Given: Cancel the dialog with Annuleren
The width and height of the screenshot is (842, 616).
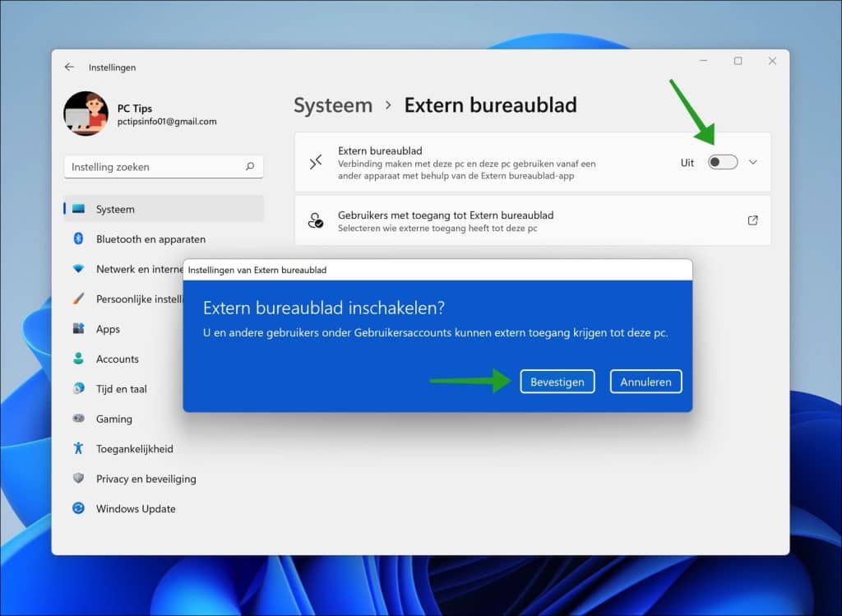Looking at the screenshot, I should [645, 381].
